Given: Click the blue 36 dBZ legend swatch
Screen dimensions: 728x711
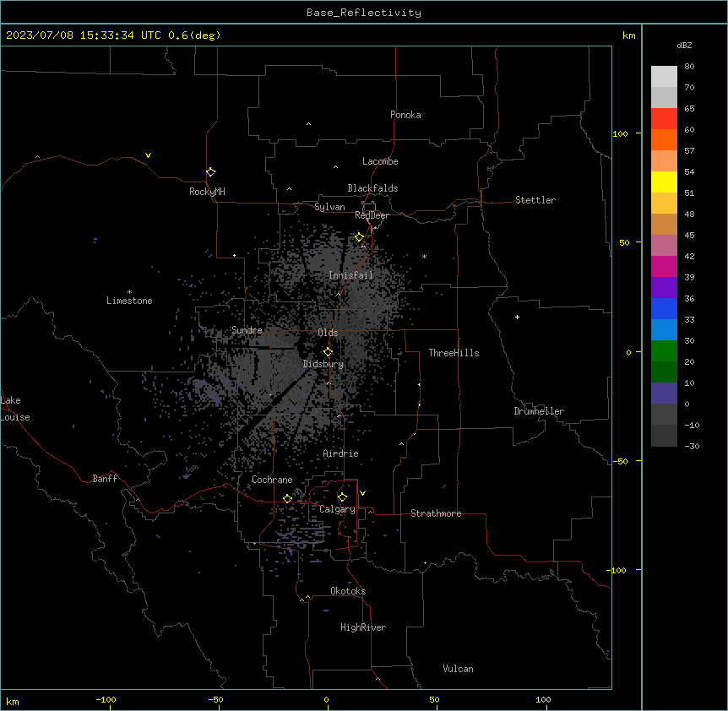Looking at the screenshot, I should pos(664,308).
